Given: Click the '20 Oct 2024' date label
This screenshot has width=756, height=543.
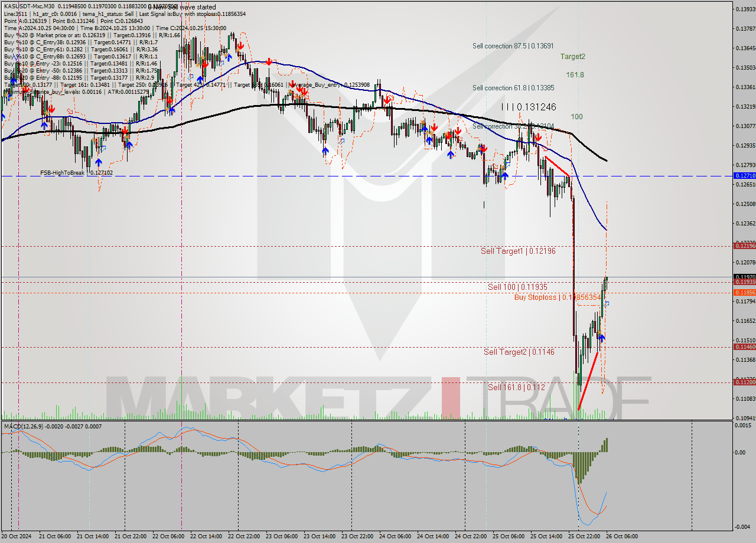Looking at the screenshot, I should click(18, 537).
